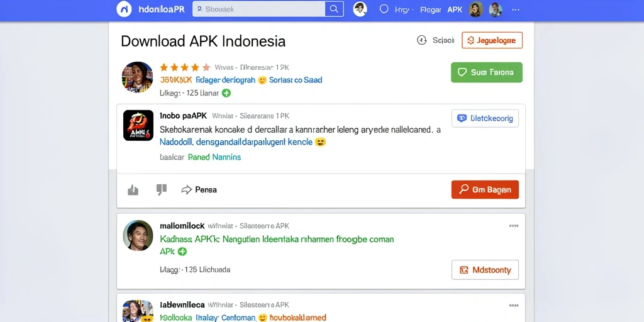Open the Paned Nannins link
Viewport: 644px width, 322px height.
point(214,157)
